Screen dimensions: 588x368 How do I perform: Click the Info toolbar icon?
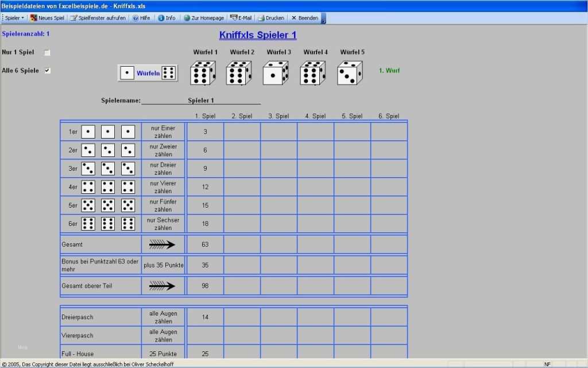(x=161, y=18)
